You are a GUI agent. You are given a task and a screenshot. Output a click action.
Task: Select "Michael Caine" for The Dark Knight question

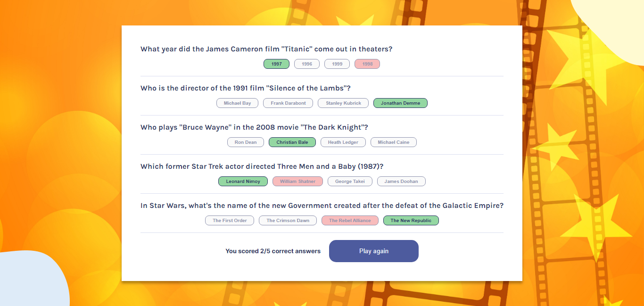(393, 142)
